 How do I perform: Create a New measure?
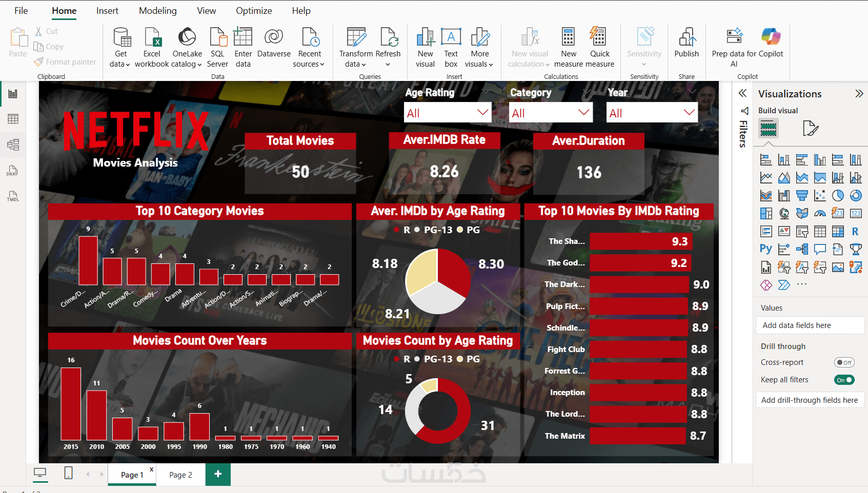tap(569, 47)
